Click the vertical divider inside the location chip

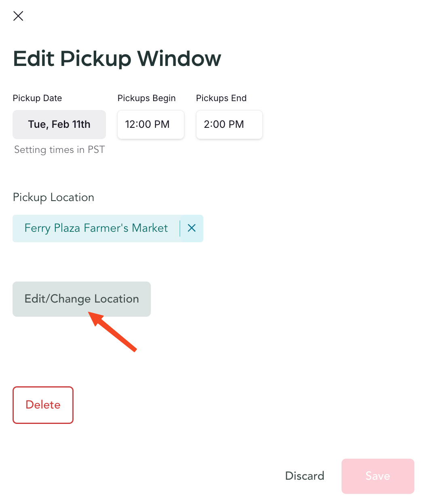[180, 229]
